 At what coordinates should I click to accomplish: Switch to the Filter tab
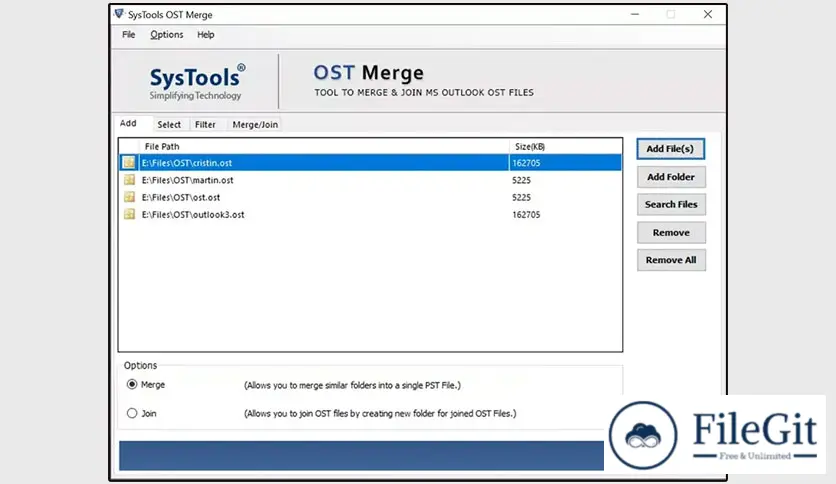(x=205, y=124)
